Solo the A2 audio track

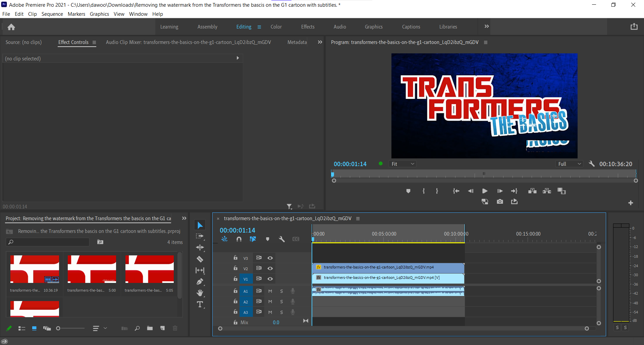pyautogui.click(x=281, y=302)
